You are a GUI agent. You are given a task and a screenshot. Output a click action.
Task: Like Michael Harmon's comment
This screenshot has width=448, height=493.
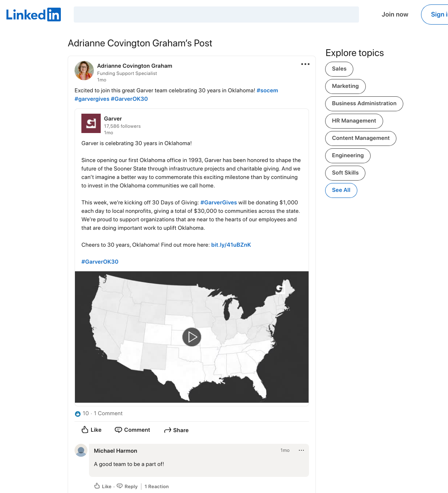click(x=103, y=486)
